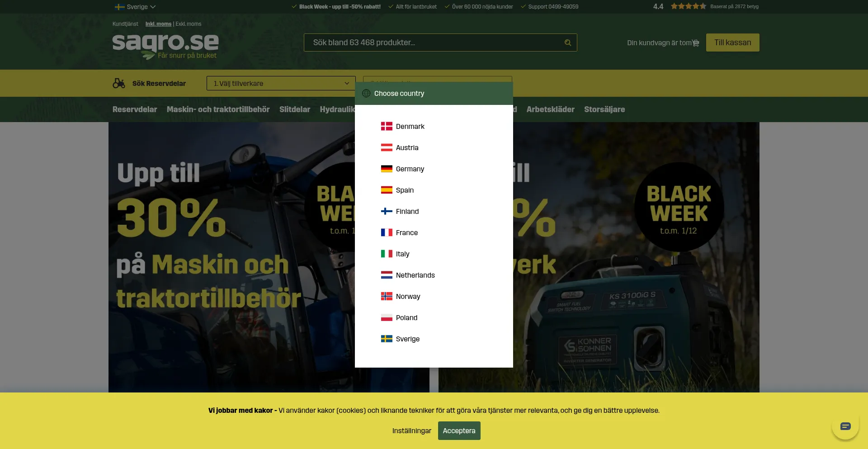This screenshot has width=868, height=449.
Task: Focus the product search field
Action: coord(434,43)
